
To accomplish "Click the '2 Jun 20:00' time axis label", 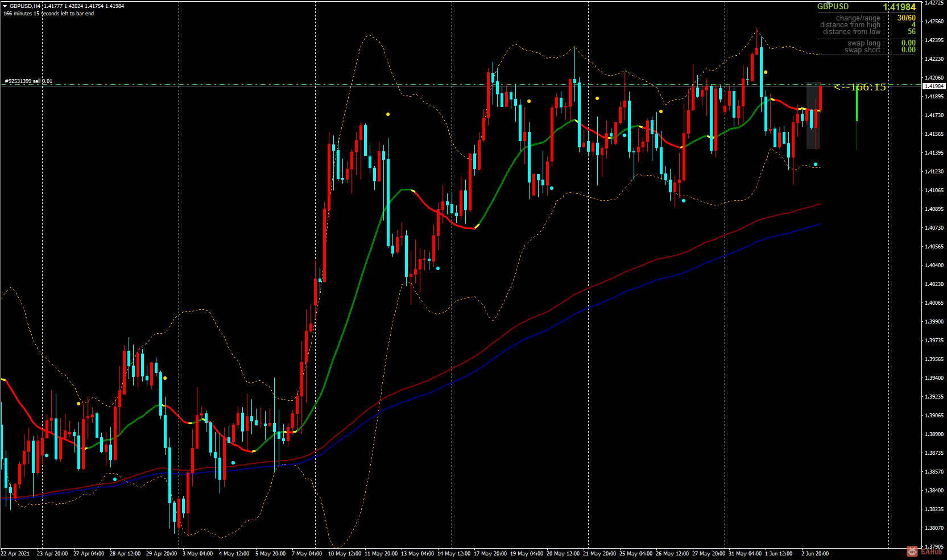I will (815, 553).
